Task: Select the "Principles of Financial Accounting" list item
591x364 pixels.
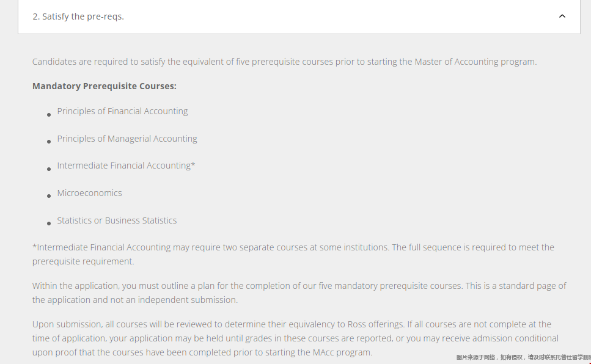Action: pos(122,111)
